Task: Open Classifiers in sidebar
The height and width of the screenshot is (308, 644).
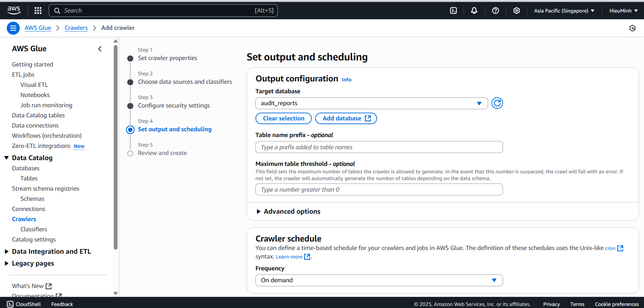Action: click(34, 229)
